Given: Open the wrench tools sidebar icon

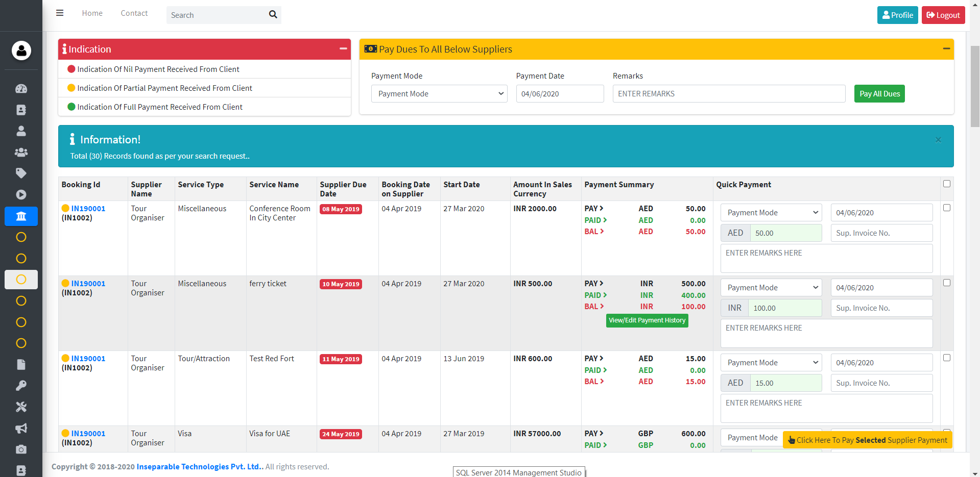Looking at the screenshot, I should pos(21,407).
